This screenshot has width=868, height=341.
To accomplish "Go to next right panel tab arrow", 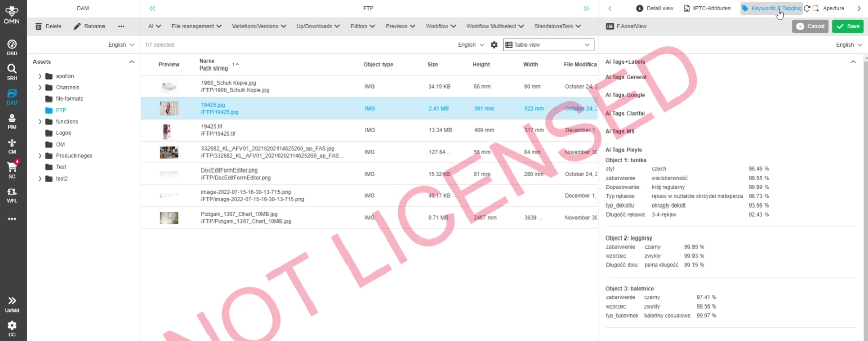I will click(x=859, y=8).
